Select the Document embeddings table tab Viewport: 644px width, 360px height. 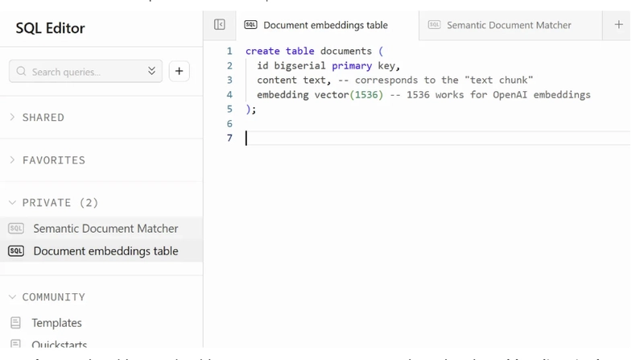tap(325, 25)
